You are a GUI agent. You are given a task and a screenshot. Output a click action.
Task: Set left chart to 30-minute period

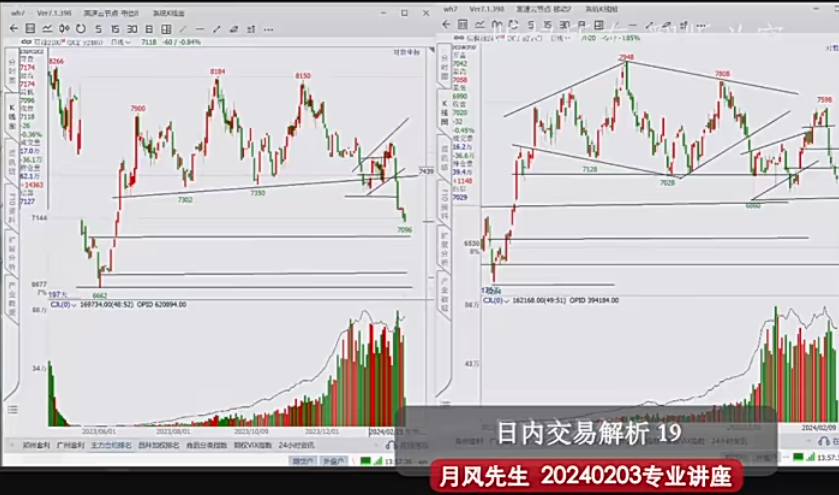pyautogui.click(x=132, y=29)
